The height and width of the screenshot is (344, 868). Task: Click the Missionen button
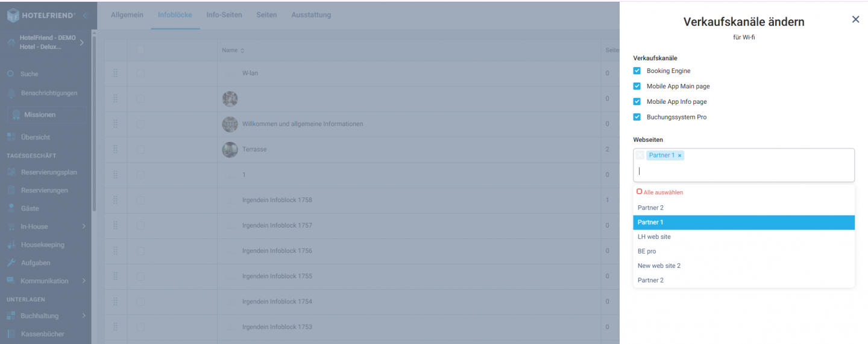pyautogui.click(x=46, y=115)
